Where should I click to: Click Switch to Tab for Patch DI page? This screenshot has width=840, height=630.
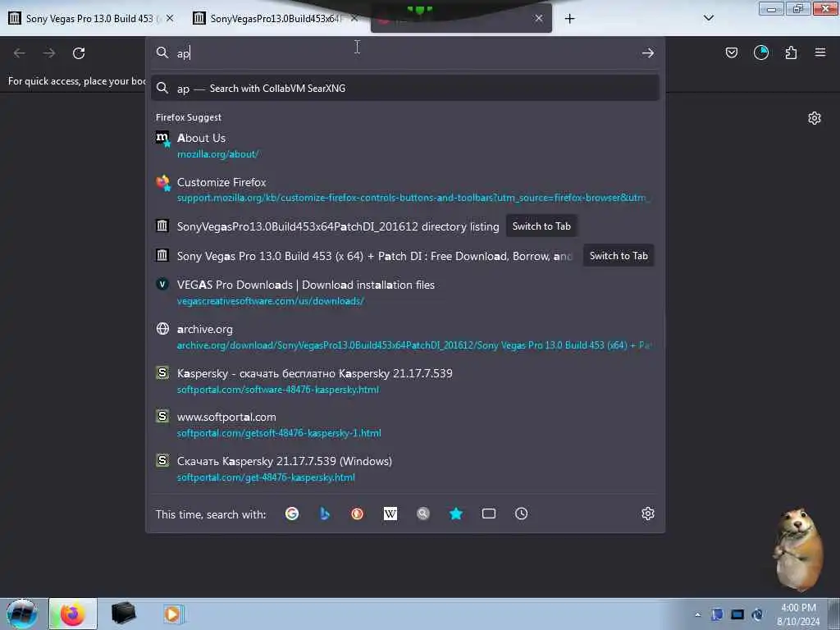[619, 256]
